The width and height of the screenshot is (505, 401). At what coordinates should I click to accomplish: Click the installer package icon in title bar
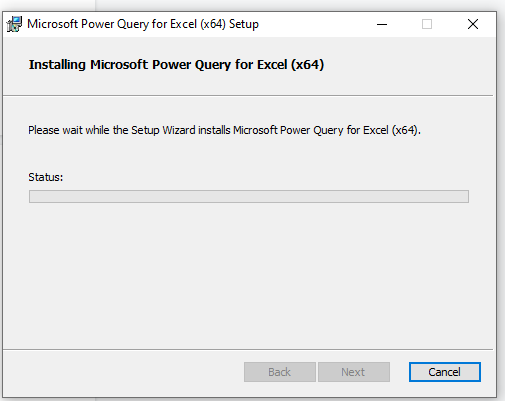coord(14,24)
